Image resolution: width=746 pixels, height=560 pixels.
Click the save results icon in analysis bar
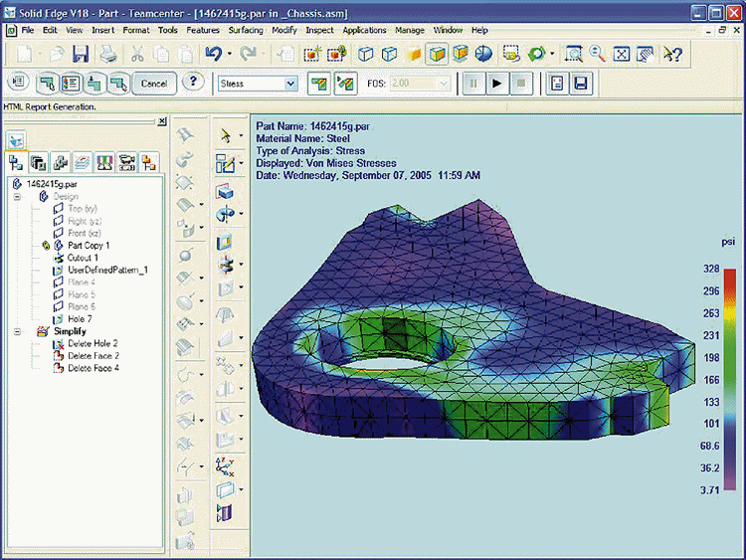[x=581, y=84]
